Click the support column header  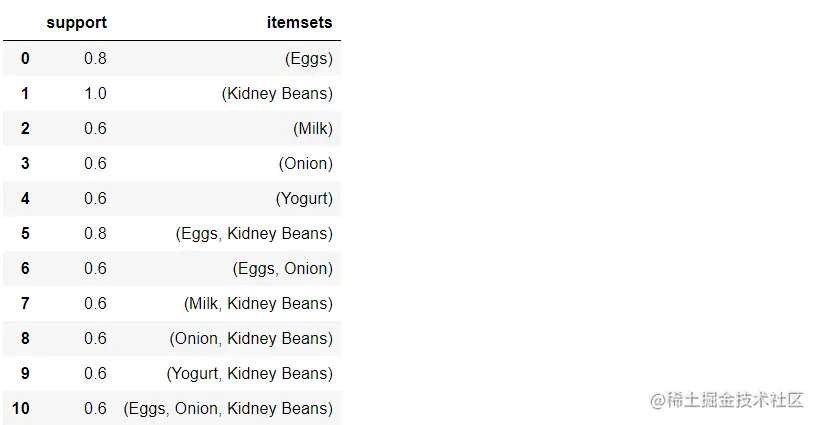coord(76,22)
